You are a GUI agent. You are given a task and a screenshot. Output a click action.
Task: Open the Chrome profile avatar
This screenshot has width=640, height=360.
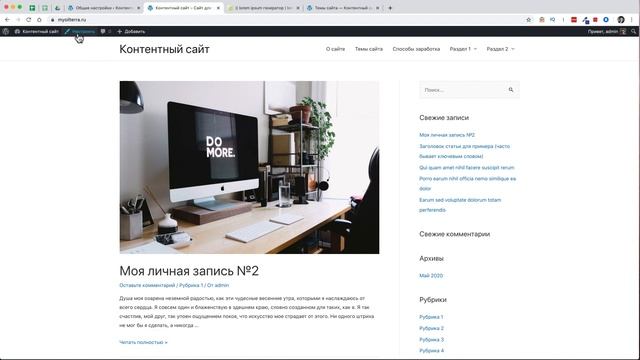point(621,20)
